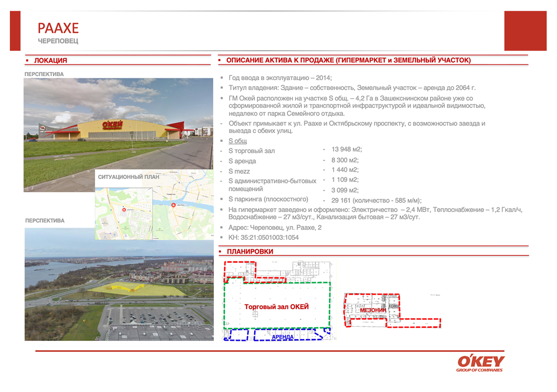Select the value "8 300 м2;"

(x=345, y=160)
